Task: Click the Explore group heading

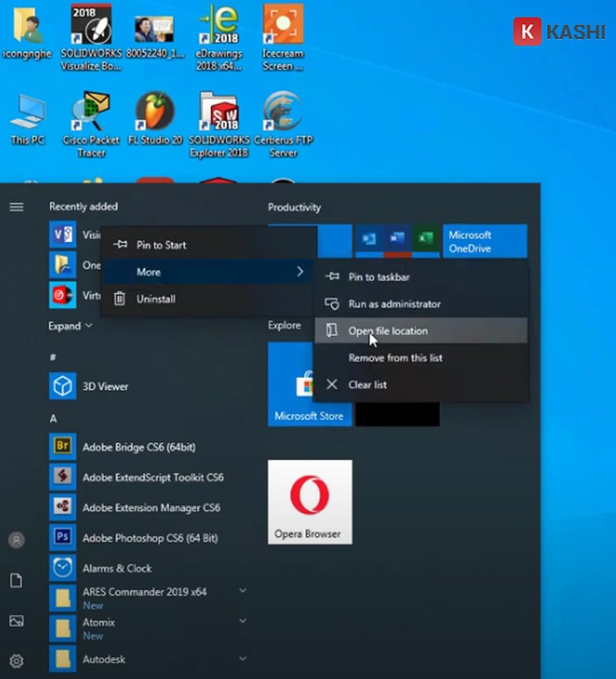Action: (284, 325)
